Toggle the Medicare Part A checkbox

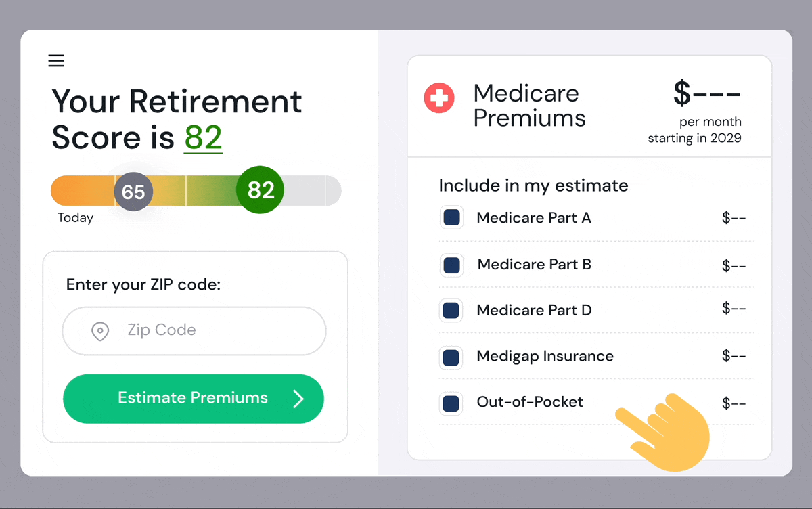451,218
